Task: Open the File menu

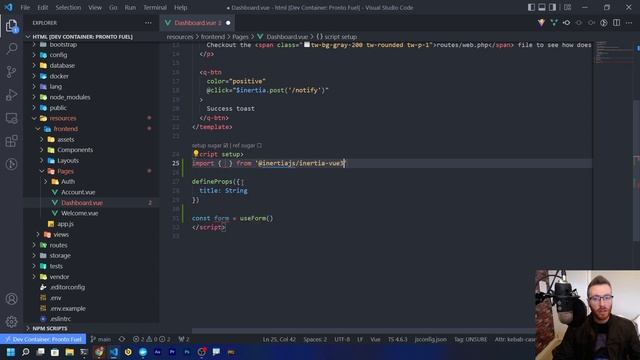Action: point(25,7)
